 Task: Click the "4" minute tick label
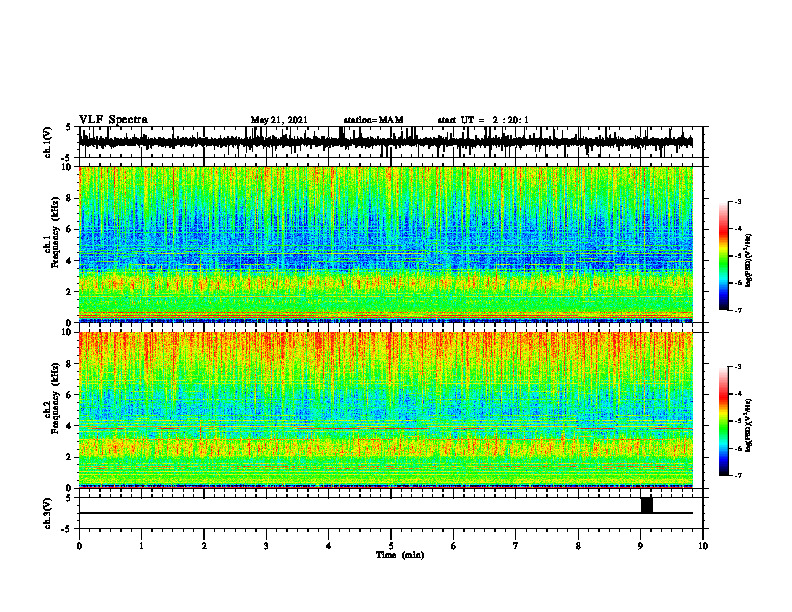point(329,546)
